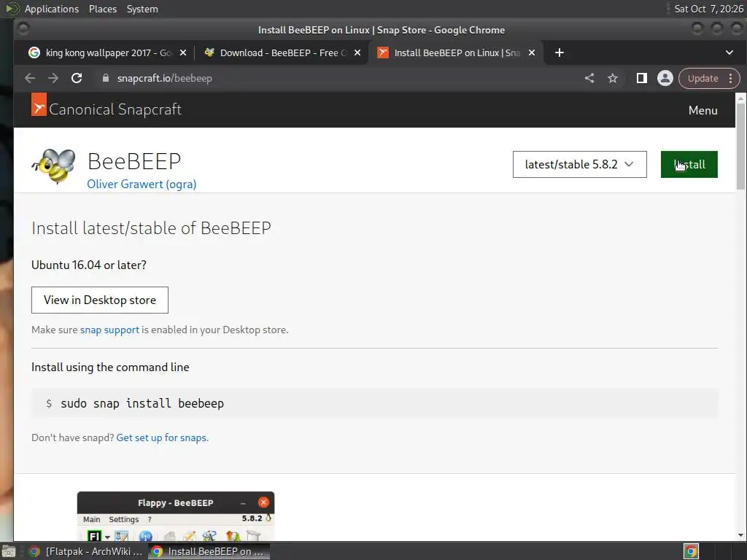
Task: Reload the snapcraft.io page
Action: [77, 78]
